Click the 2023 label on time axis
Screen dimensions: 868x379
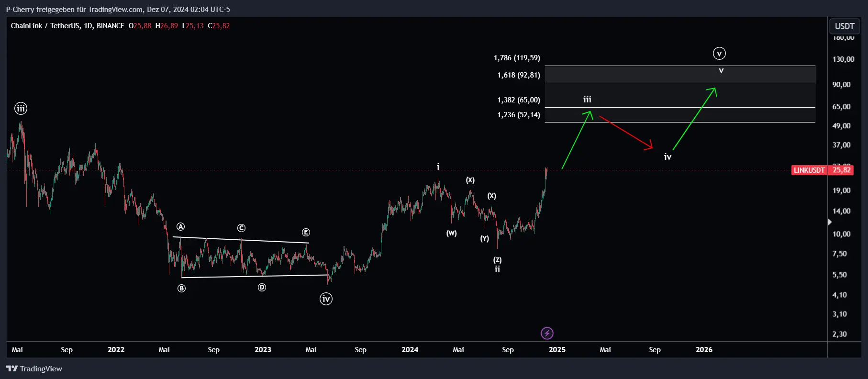[x=263, y=350]
